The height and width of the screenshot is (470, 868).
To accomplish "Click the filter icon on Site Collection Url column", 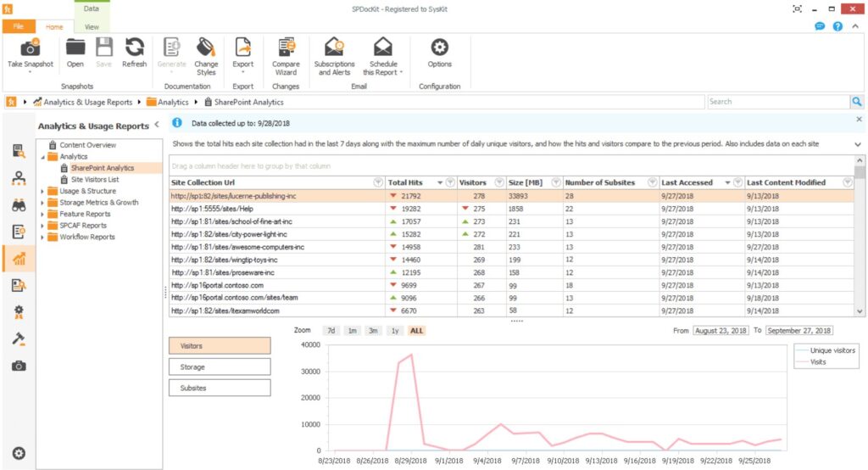I will pos(378,182).
